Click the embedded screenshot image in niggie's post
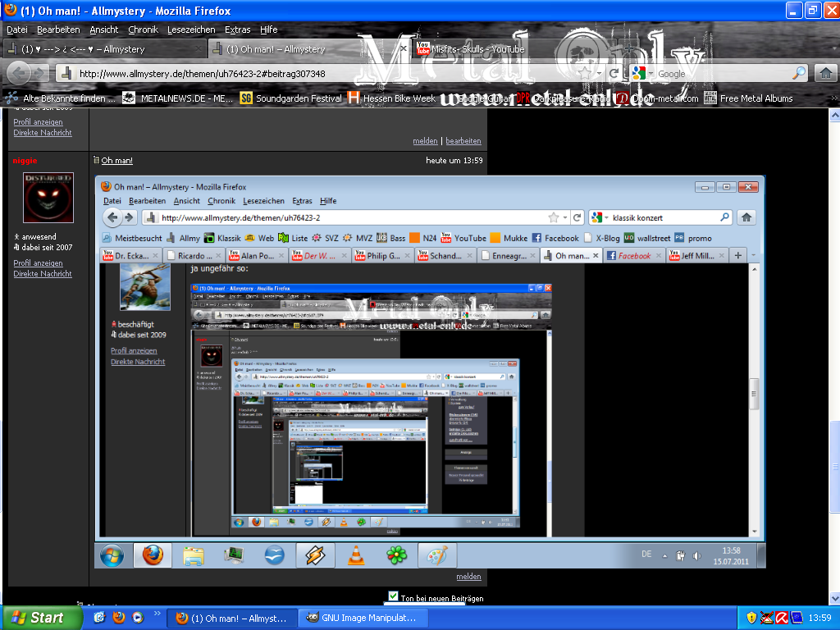The height and width of the screenshot is (630, 840). pyautogui.click(x=430, y=372)
